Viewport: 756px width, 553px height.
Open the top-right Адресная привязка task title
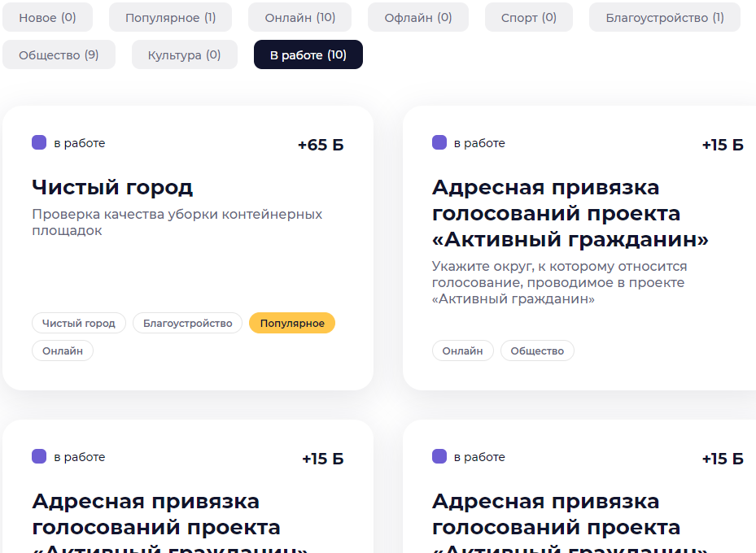click(x=570, y=213)
